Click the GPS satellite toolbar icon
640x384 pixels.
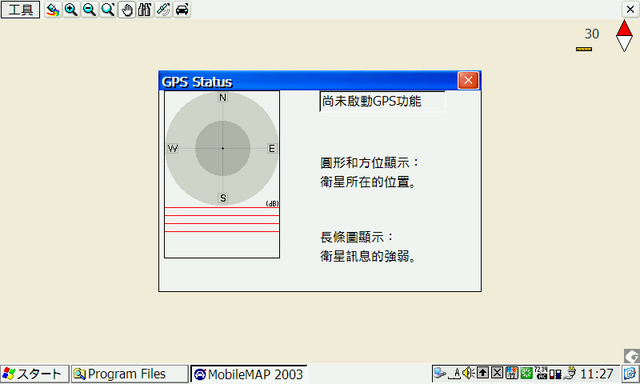coord(163,9)
